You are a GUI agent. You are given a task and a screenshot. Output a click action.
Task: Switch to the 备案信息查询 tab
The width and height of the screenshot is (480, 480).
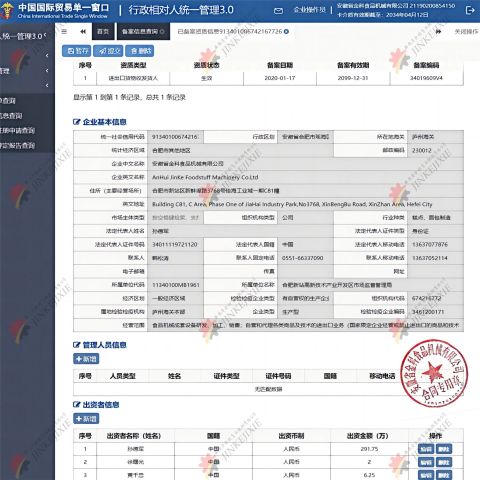[x=143, y=31]
